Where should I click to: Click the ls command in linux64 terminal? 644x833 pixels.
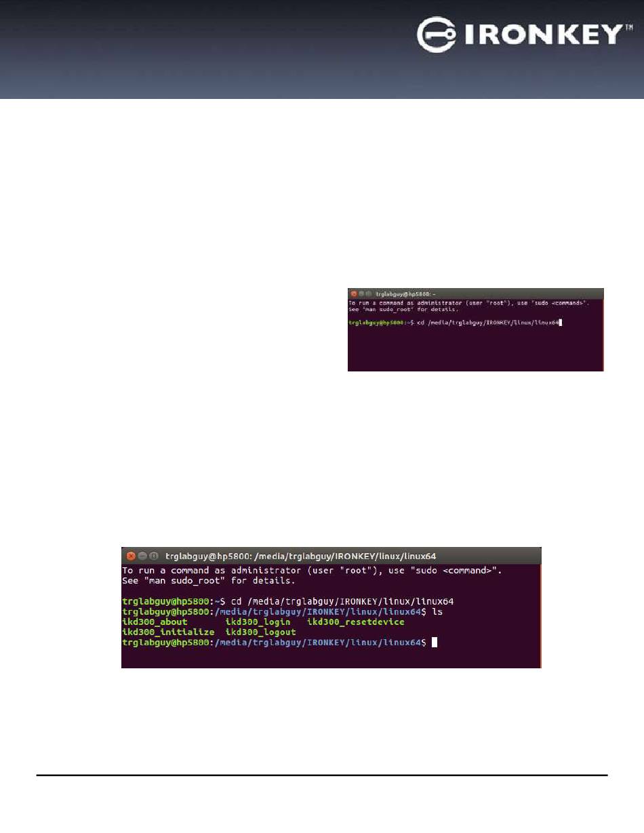pos(437,611)
